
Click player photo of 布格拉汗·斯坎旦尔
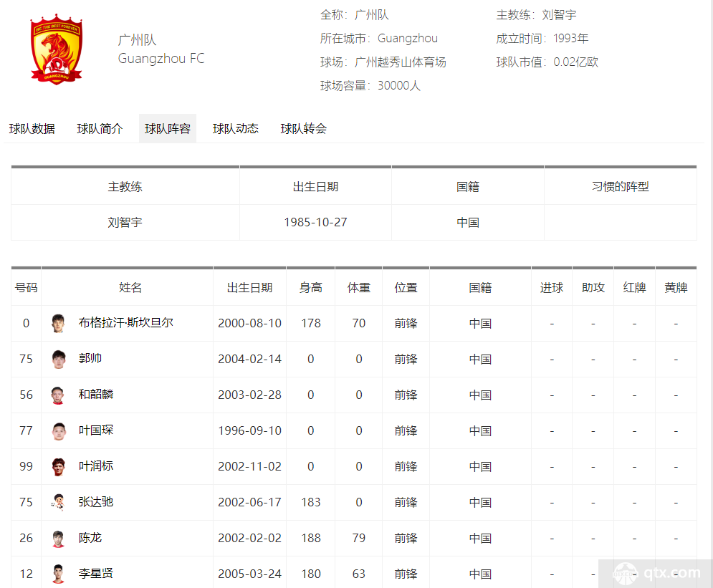click(58, 323)
